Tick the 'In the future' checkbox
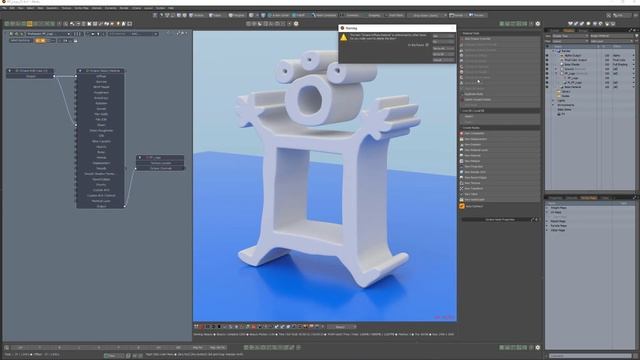The image size is (640, 360). pyautogui.click(x=427, y=45)
